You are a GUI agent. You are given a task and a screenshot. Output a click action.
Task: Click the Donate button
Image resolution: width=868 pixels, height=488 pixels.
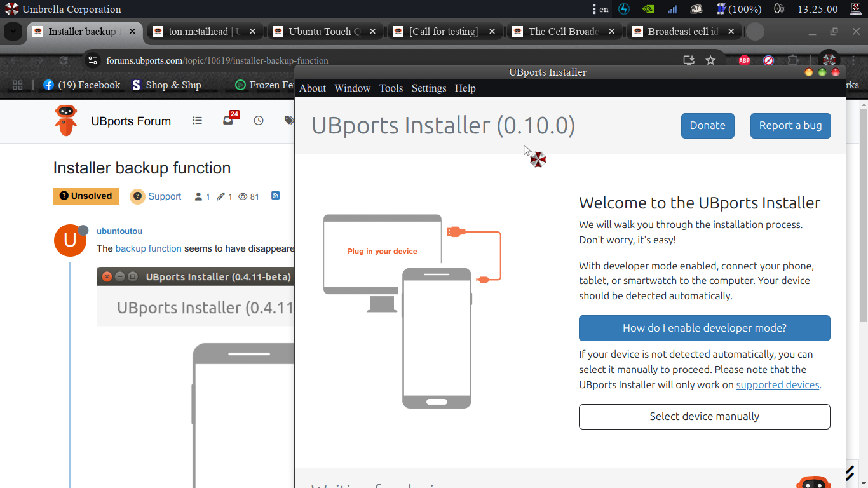pyautogui.click(x=707, y=126)
